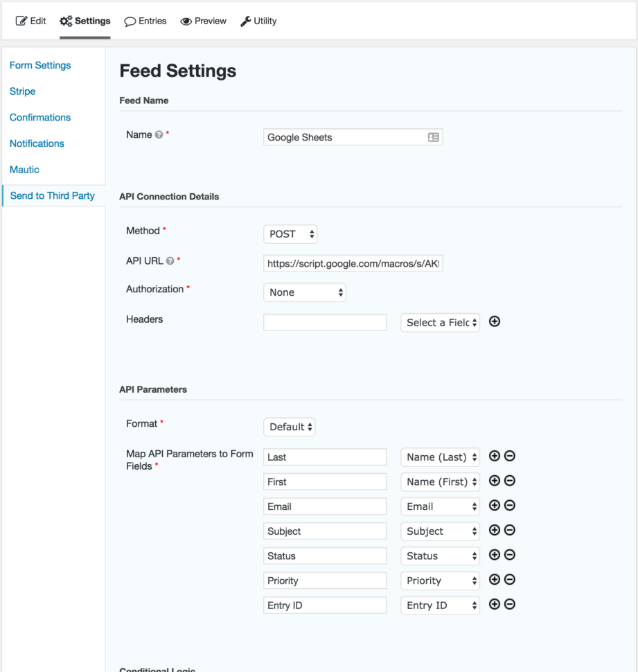Open the Edit tab
The width and height of the screenshot is (638, 672).
(x=31, y=21)
